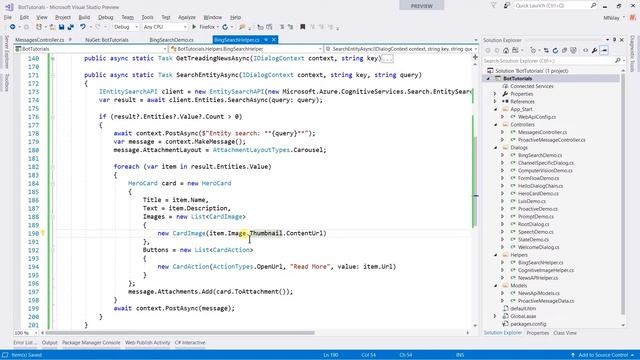
Task: Click the browser Refresh icon beside Firefox
Action: [x=225, y=27]
